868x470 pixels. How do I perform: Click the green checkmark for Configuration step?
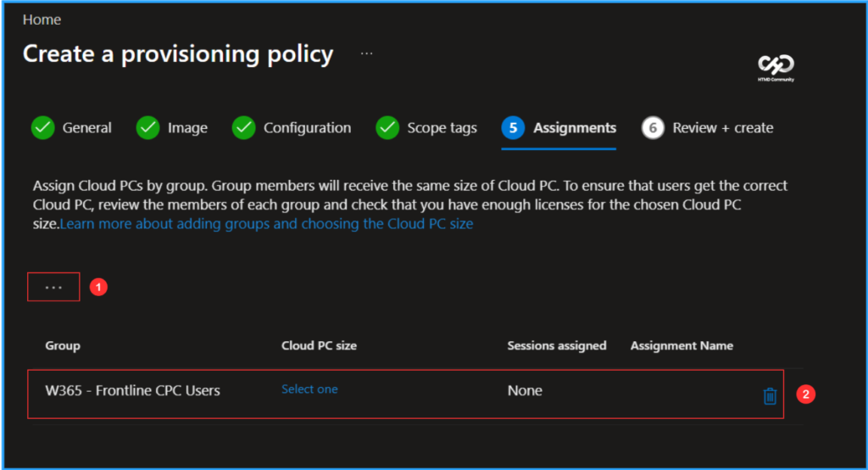tap(243, 128)
